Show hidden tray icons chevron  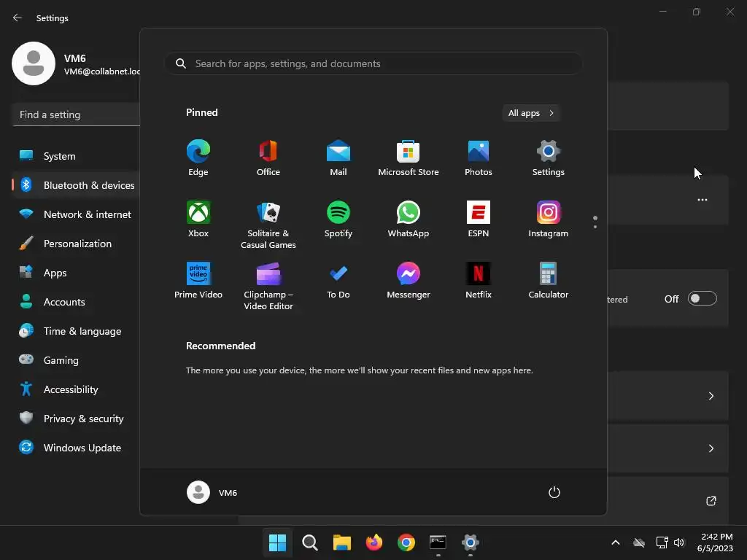click(616, 542)
